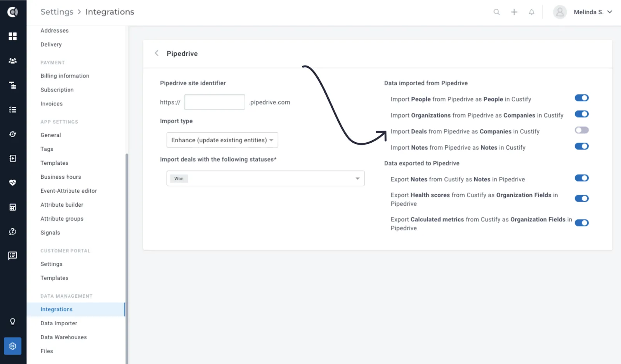Image resolution: width=621 pixels, height=364 pixels.
Task: Open Data Warehouses section
Action: coord(64,337)
